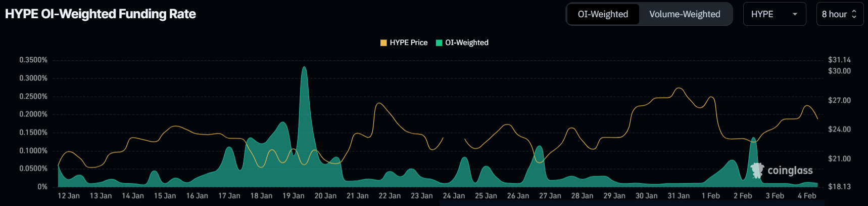Click the 26 Jan date label
The image size is (868, 206).
[x=518, y=196]
